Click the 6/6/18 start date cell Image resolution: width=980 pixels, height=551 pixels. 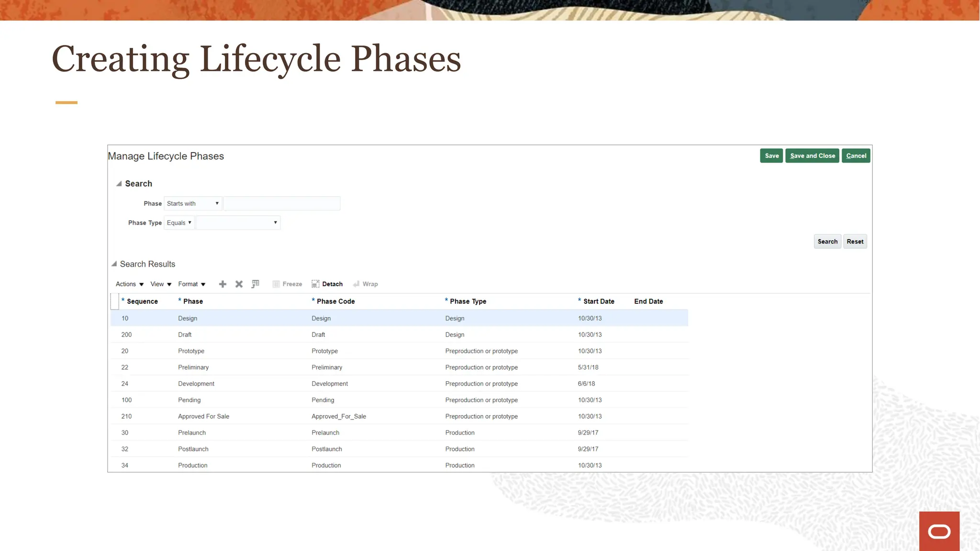point(586,384)
